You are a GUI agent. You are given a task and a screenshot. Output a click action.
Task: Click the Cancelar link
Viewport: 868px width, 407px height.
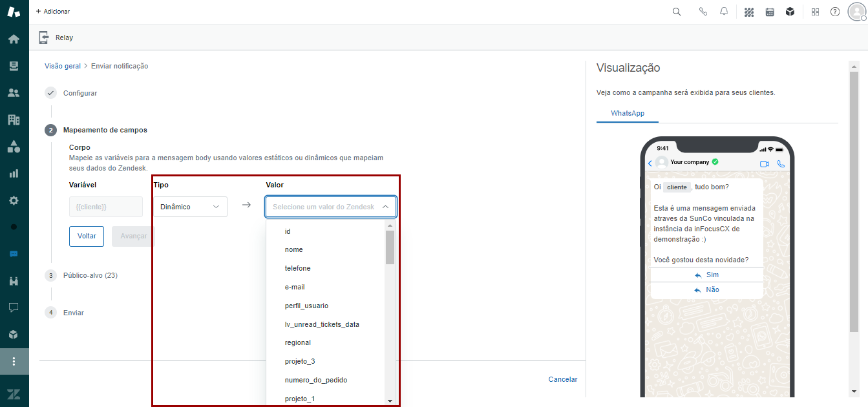(x=562, y=379)
